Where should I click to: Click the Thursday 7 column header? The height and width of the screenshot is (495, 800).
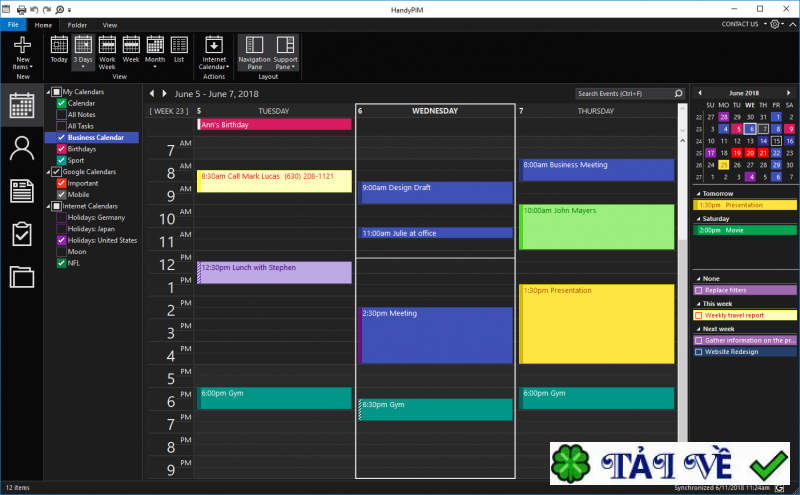(x=596, y=111)
